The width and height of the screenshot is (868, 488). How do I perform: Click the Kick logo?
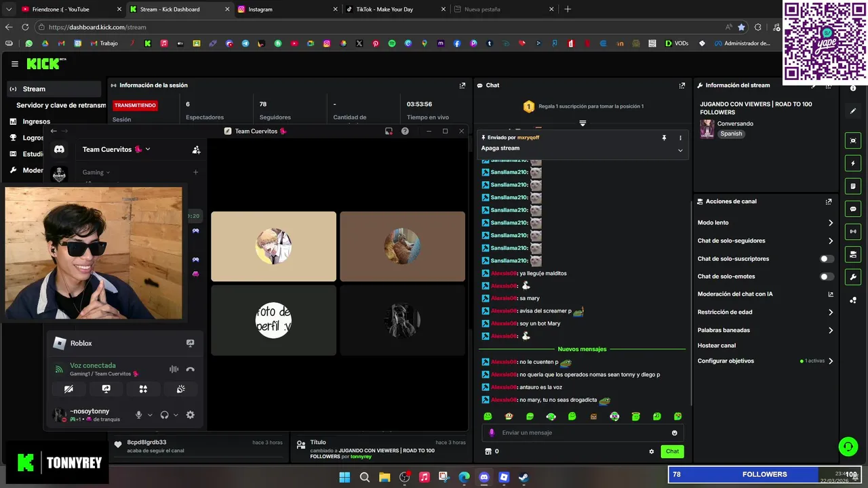[46, 64]
